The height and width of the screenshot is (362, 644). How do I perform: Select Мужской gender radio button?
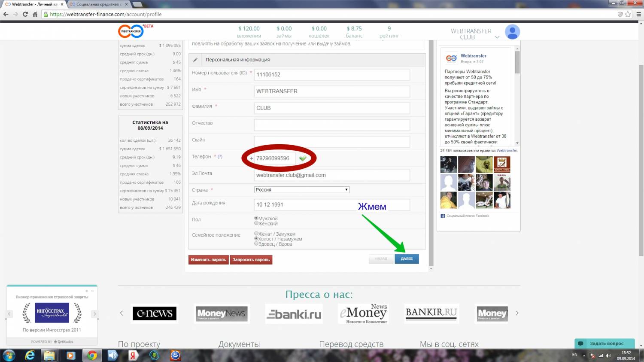click(x=256, y=218)
